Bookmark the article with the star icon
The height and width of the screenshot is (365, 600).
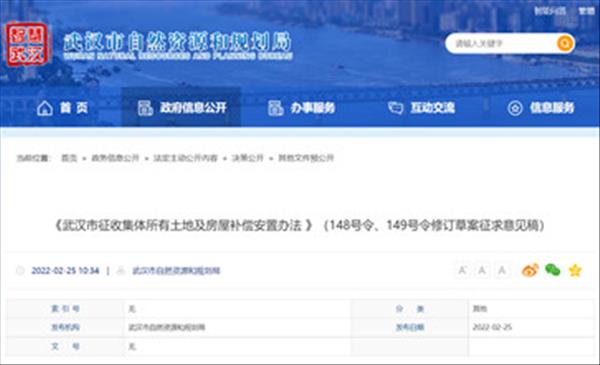point(575,270)
